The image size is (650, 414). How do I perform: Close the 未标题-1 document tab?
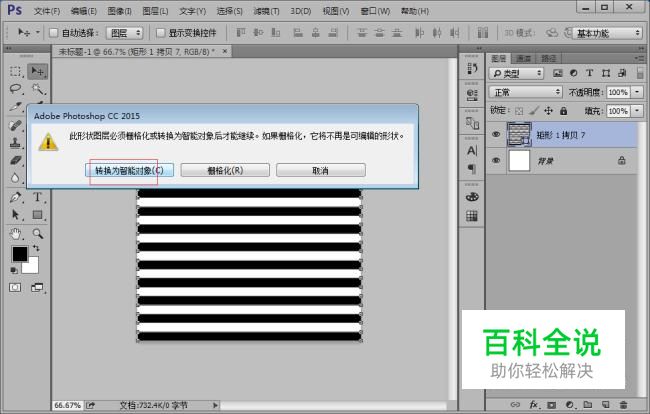coord(225,51)
